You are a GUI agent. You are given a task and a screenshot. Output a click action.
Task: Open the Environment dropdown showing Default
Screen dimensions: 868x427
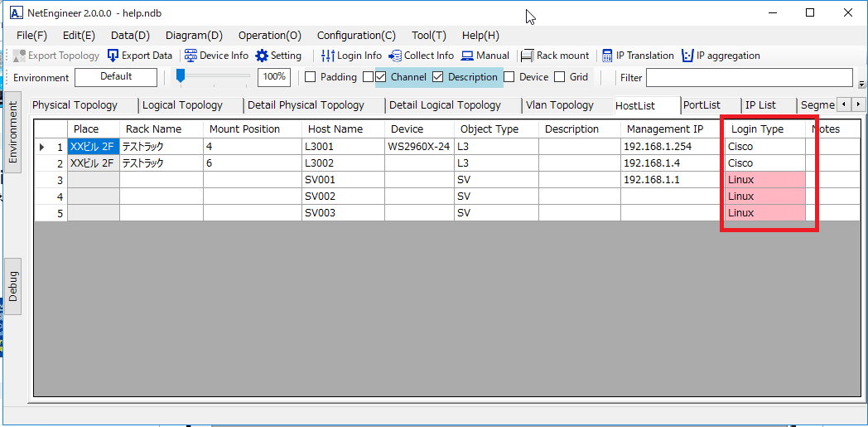(116, 77)
